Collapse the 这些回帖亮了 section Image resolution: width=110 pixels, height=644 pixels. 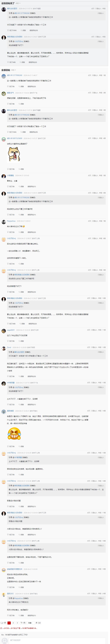[18, 4]
